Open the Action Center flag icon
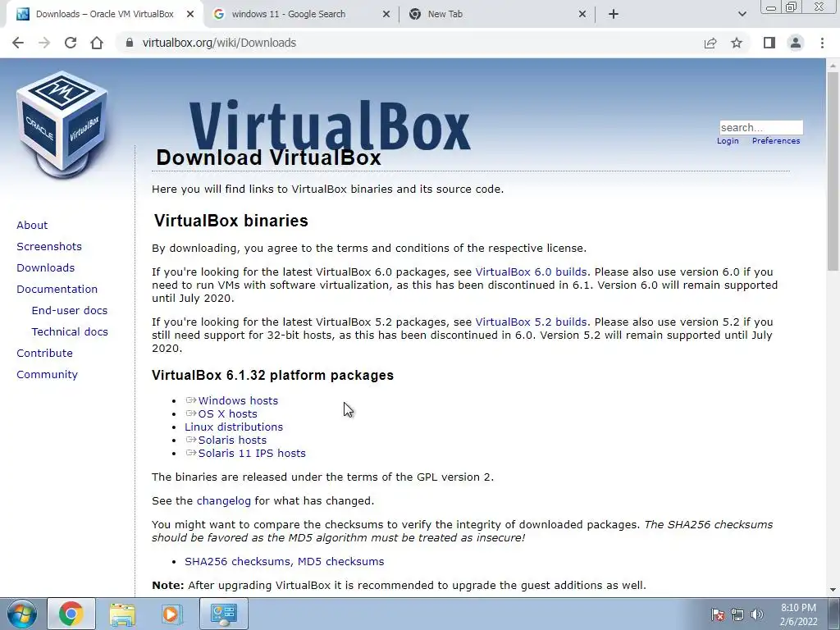 pos(718,615)
